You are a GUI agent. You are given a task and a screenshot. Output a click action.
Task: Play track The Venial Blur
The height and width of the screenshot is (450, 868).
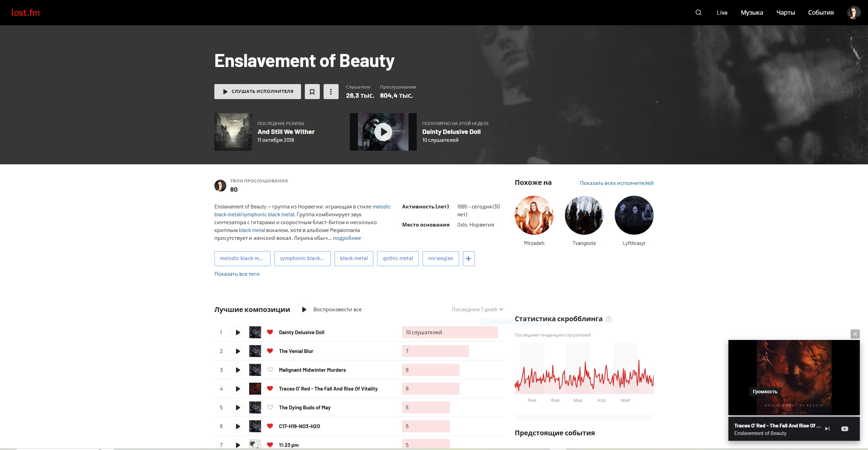point(238,351)
